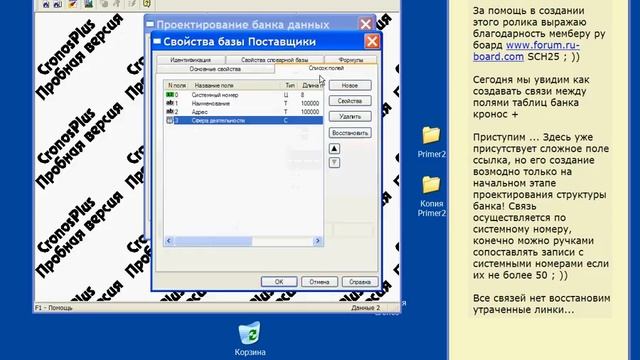640x360 pixels.
Task: Select the Копия Primer2 desktop folder
Action: tap(431, 196)
